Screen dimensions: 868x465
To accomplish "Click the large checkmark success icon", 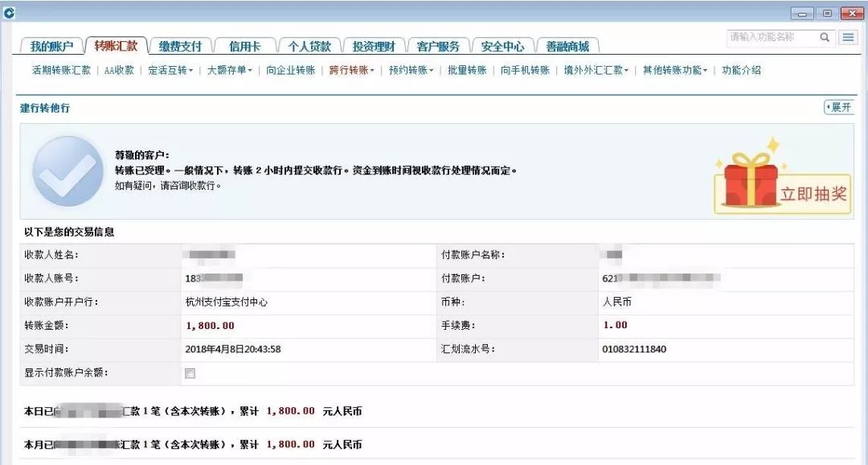I will 68,171.
